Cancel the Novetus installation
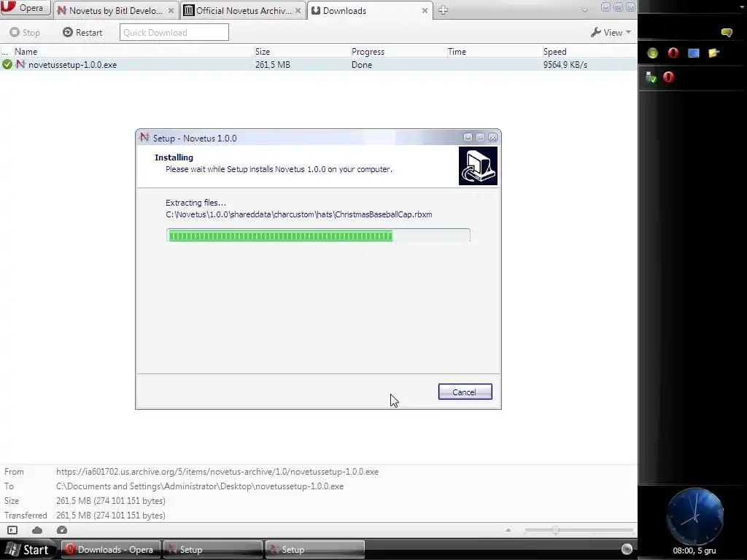This screenshot has height=560, width=747. pos(465,392)
